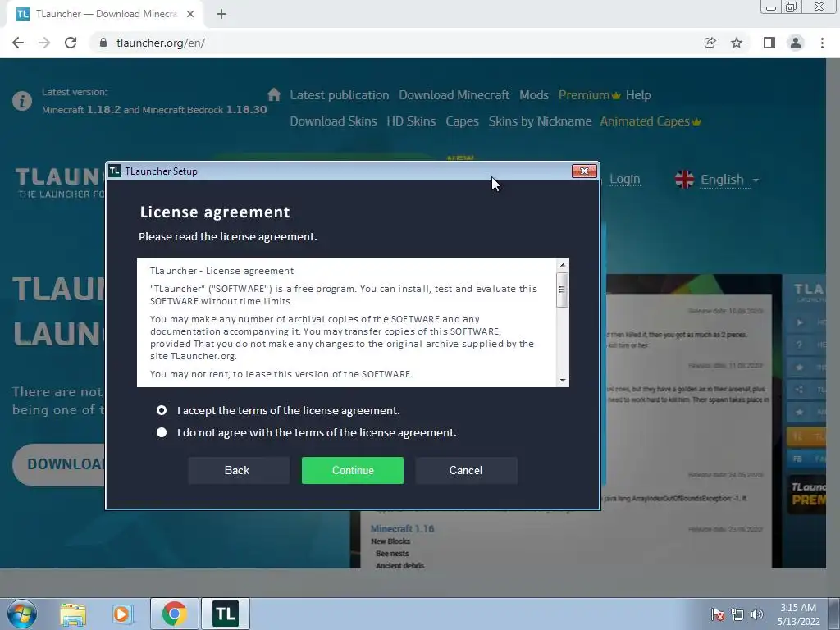This screenshot has height=630, width=840.
Task: Minimize the Chrome window
Action: pos(771,7)
